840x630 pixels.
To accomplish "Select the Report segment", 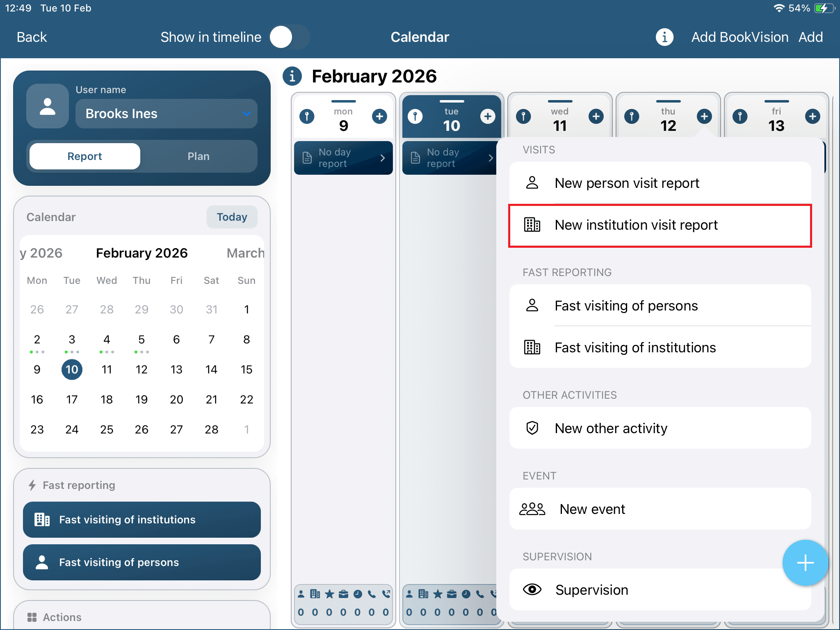I will pos(85,156).
